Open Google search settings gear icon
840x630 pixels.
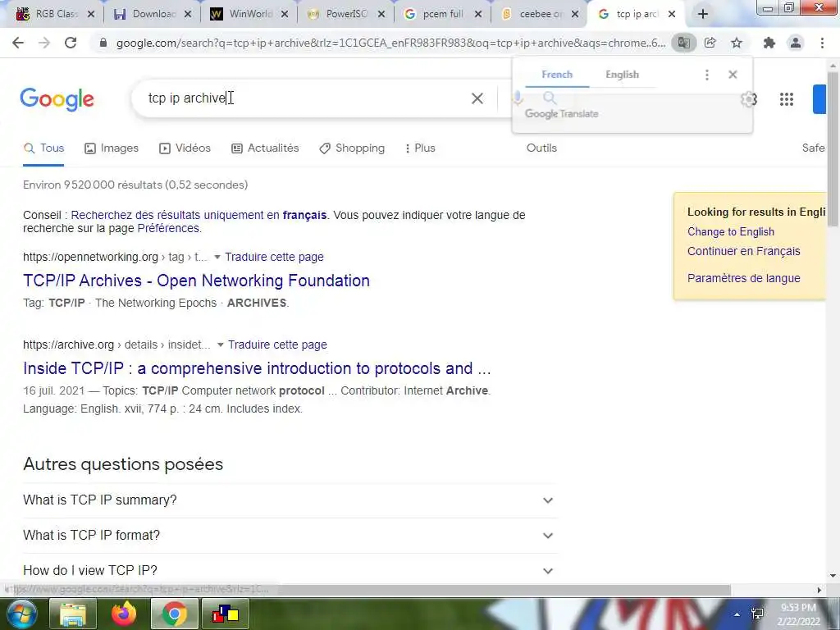(x=748, y=99)
